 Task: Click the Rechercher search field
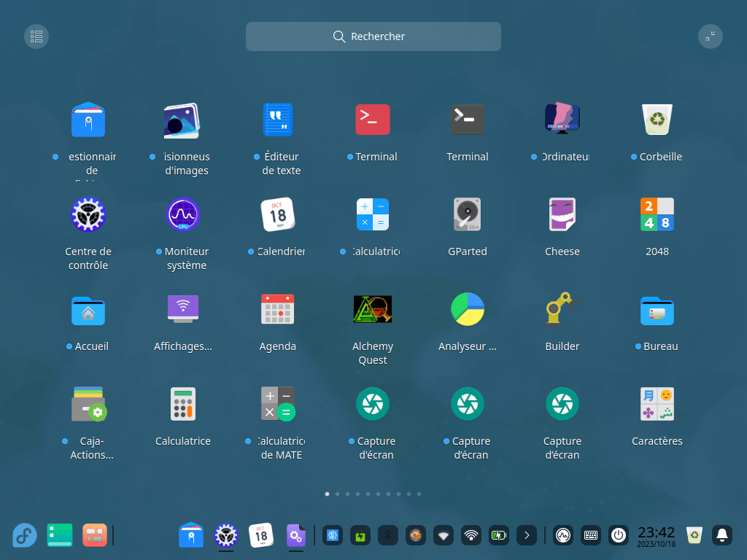coord(373,36)
